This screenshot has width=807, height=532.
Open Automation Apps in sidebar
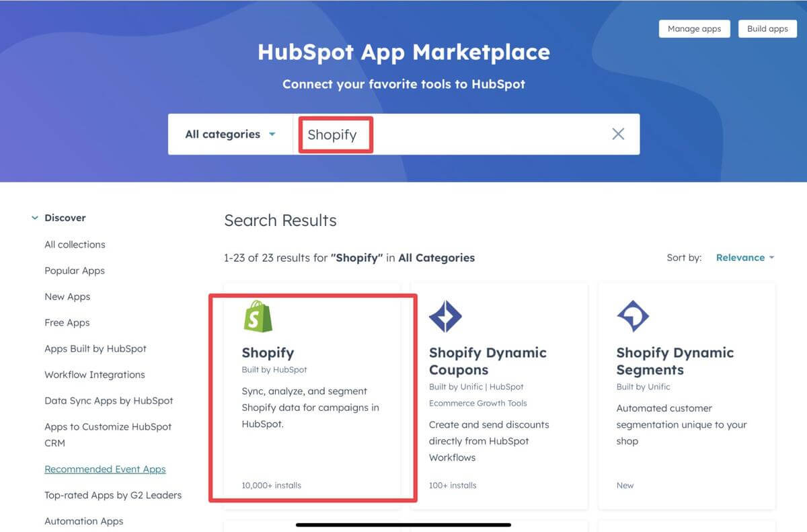[x=84, y=521]
